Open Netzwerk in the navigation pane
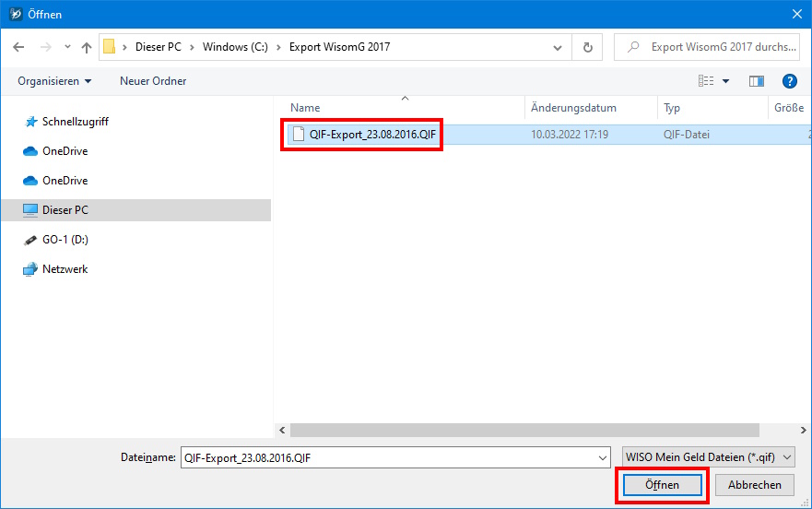The image size is (812, 509). coord(65,269)
